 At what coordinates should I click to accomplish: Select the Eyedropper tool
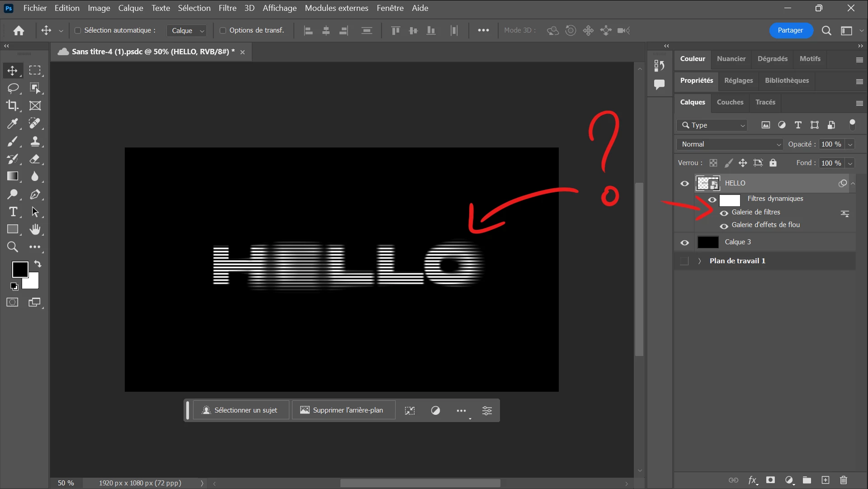point(13,123)
